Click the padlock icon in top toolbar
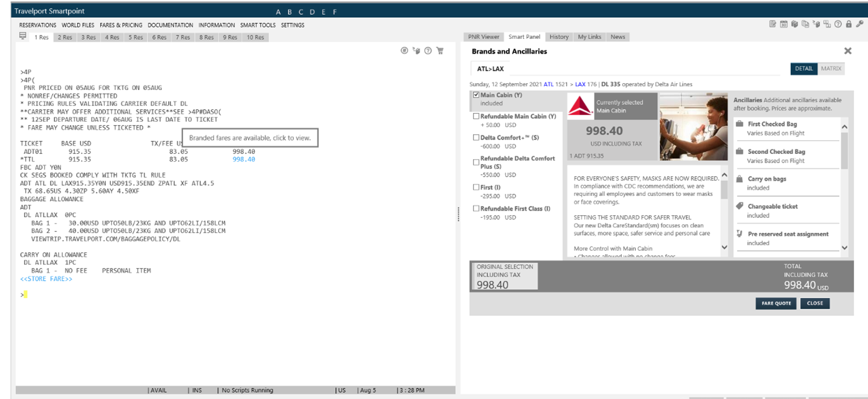The width and height of the screenshot is (868, 399). [x=848, y=24]
